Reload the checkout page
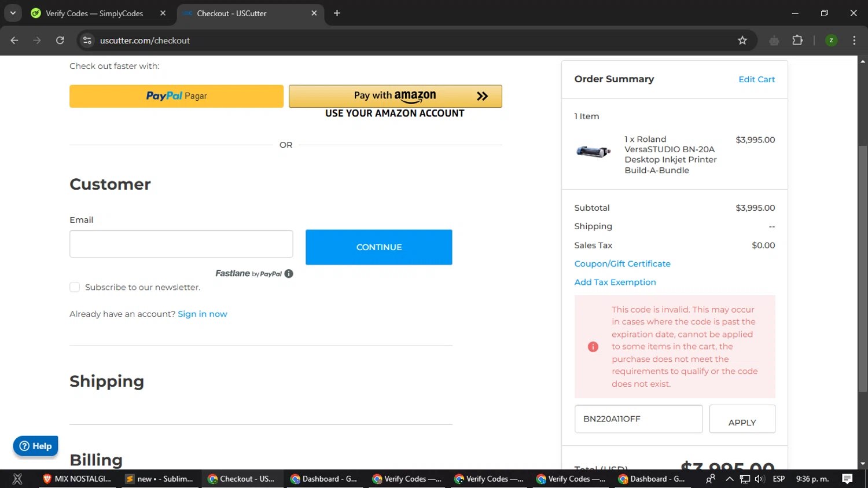The image size is (868, 488). pyautogui.click(x=60, y=41)
